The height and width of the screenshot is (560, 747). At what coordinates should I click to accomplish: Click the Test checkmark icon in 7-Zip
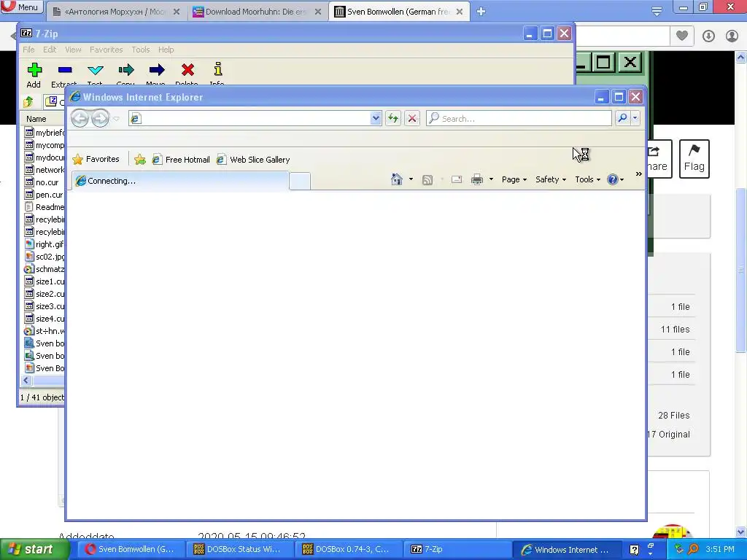coord(96,70)
